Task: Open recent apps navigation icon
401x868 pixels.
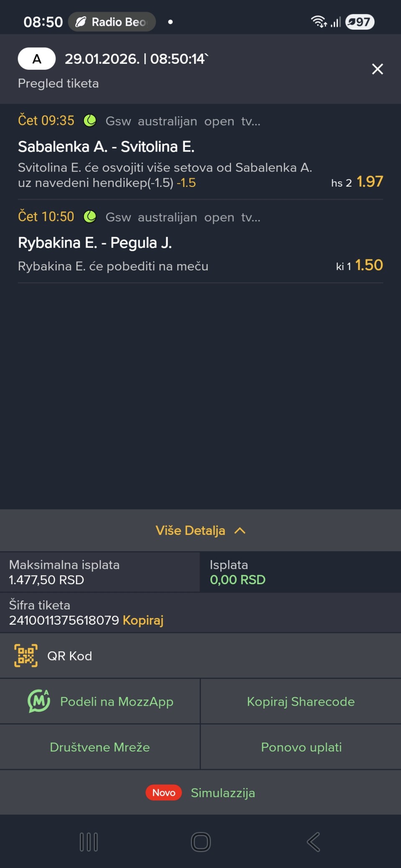Action: click(89, 842)
